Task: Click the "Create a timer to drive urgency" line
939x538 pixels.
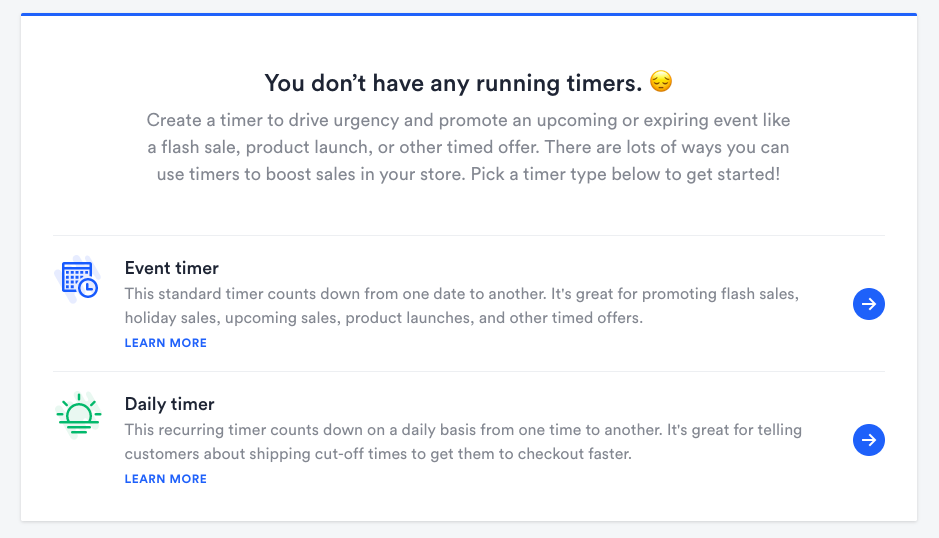Action: [x=468, y=120]
